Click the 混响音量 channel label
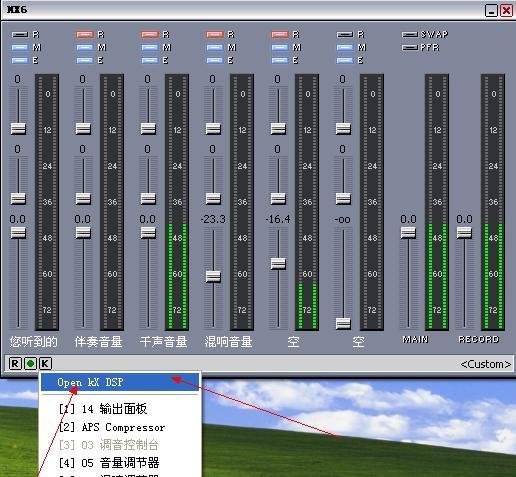 228,342
